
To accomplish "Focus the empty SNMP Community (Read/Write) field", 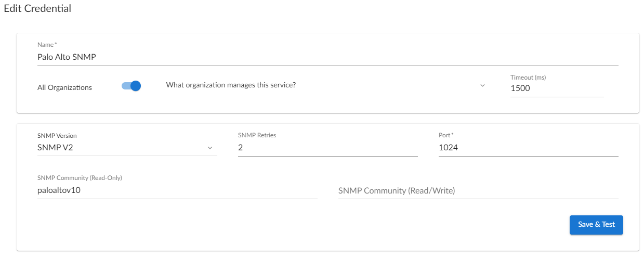I will pyautogui.click(x=478, y=190).
